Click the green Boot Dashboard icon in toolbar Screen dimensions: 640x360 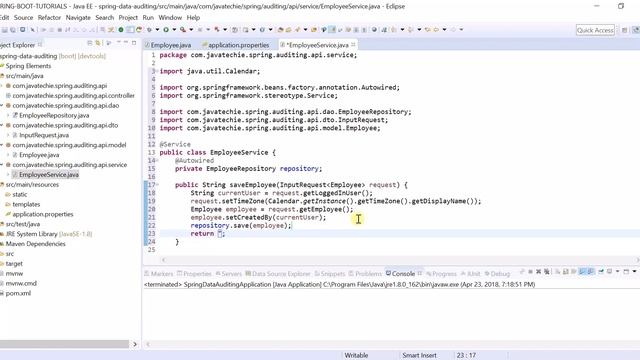coord(121,30)
